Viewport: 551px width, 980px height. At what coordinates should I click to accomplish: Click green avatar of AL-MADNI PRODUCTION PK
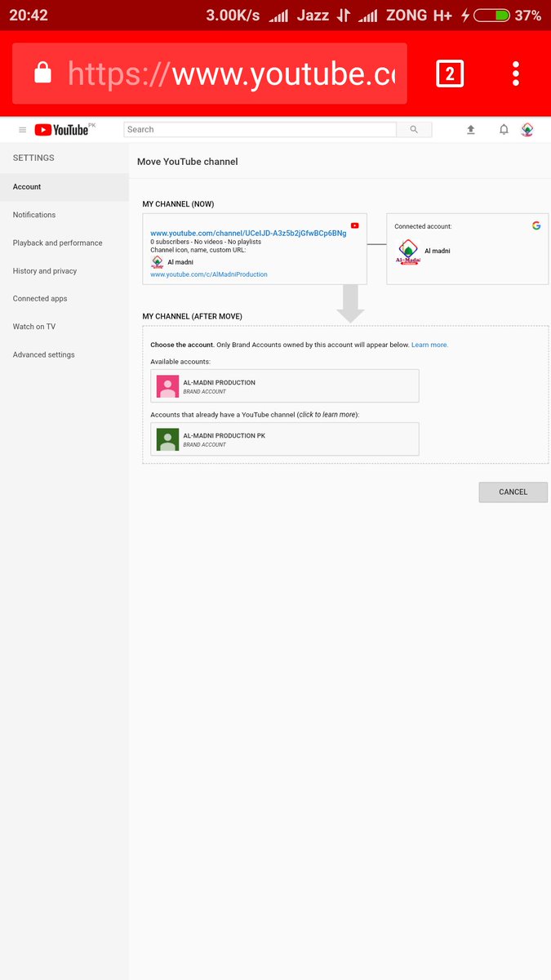[167, 439]
